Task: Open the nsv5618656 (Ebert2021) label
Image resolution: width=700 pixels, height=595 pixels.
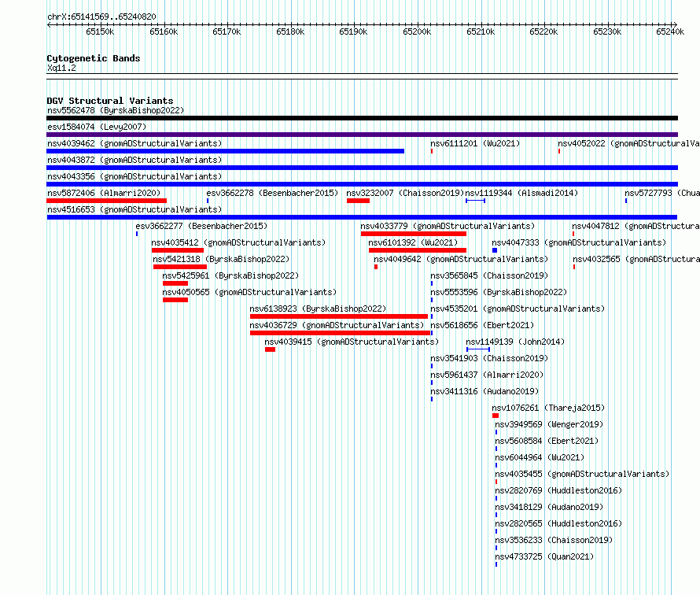Action: [482, 325]
